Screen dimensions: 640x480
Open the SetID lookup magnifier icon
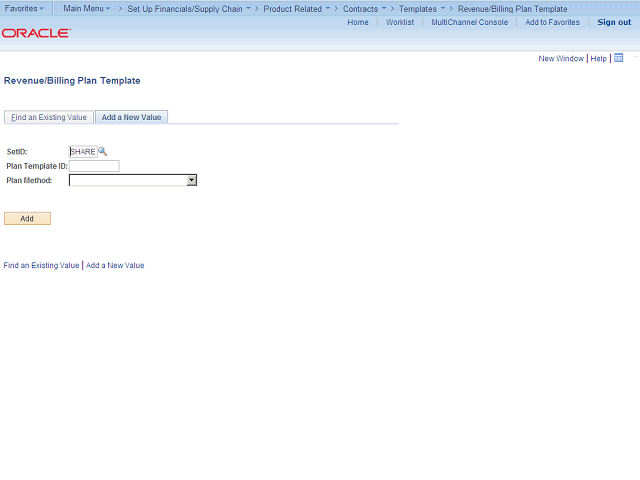[103, 151]
